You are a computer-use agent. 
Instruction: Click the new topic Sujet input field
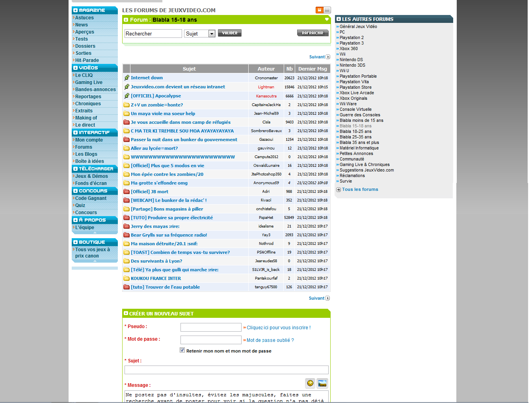(227, 370)
